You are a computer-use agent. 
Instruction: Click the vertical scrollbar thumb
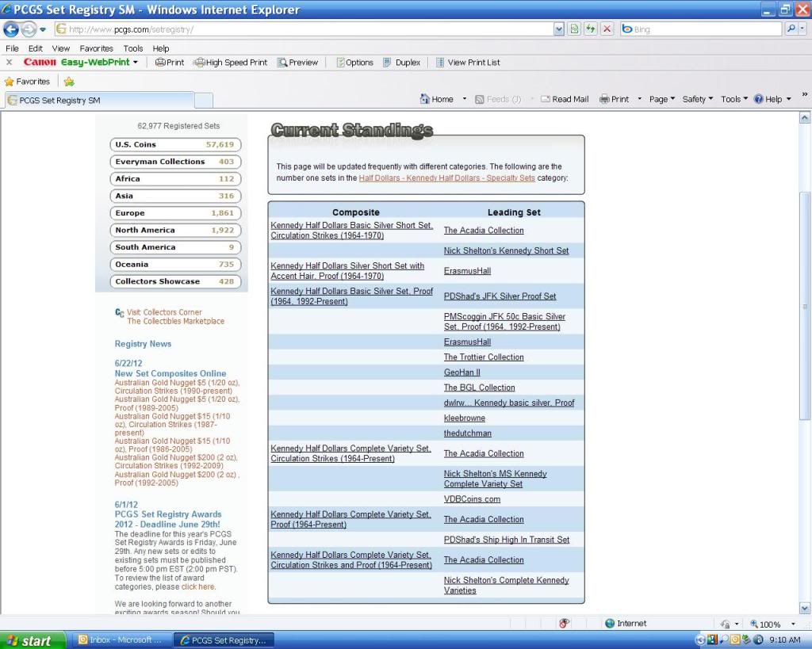[805, 306]
